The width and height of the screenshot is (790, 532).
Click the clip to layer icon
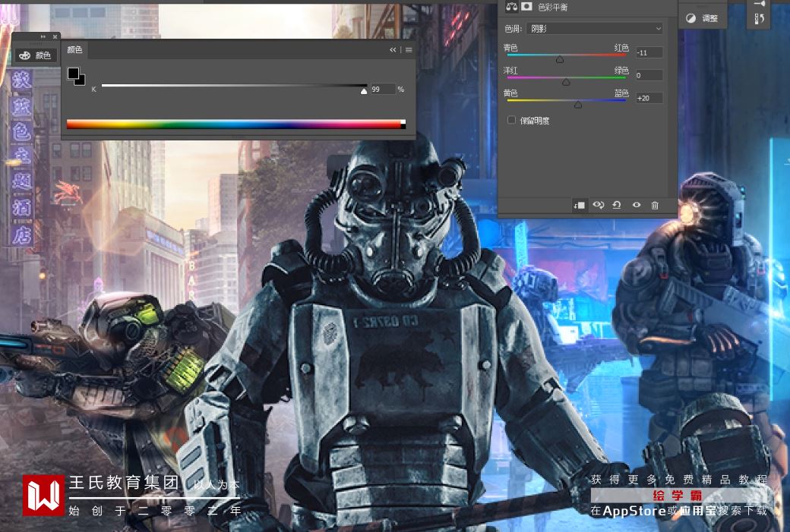point(579,206)
